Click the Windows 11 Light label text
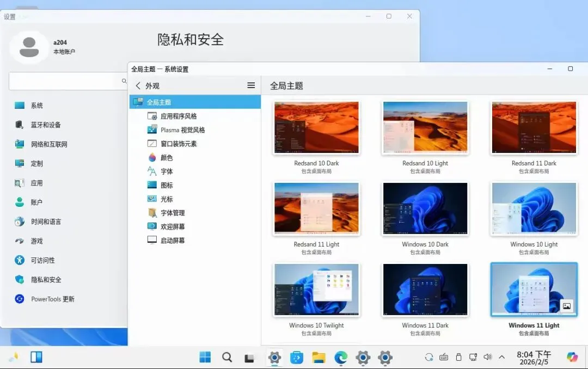 (534, 325)
